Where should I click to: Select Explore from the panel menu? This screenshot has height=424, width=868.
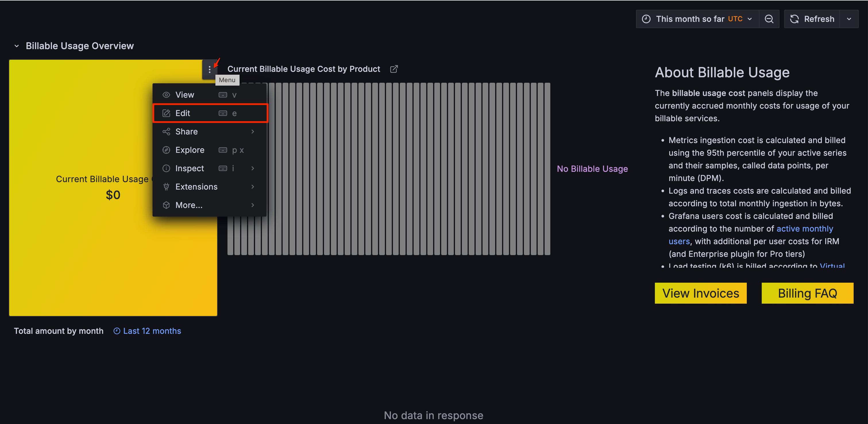click(x=189, y=150)
